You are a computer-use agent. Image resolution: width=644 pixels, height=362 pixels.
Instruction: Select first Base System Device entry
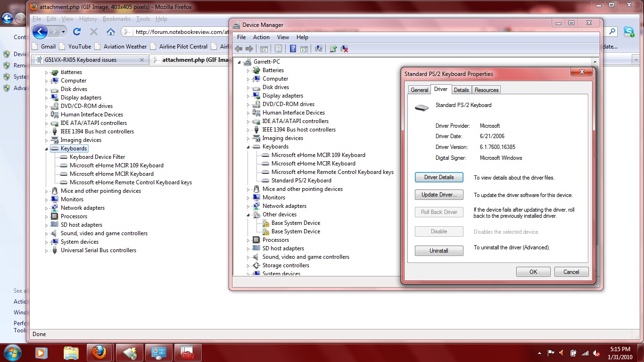(x=296, y=223)
